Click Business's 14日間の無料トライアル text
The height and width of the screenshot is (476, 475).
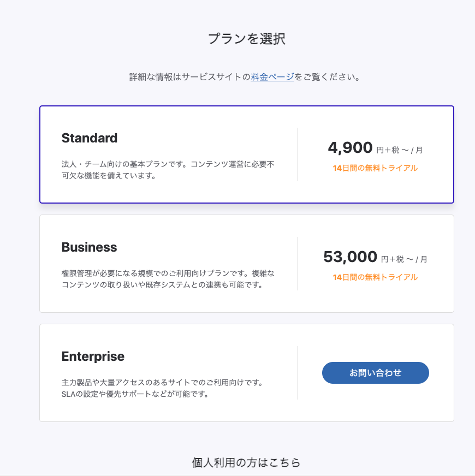375,277
